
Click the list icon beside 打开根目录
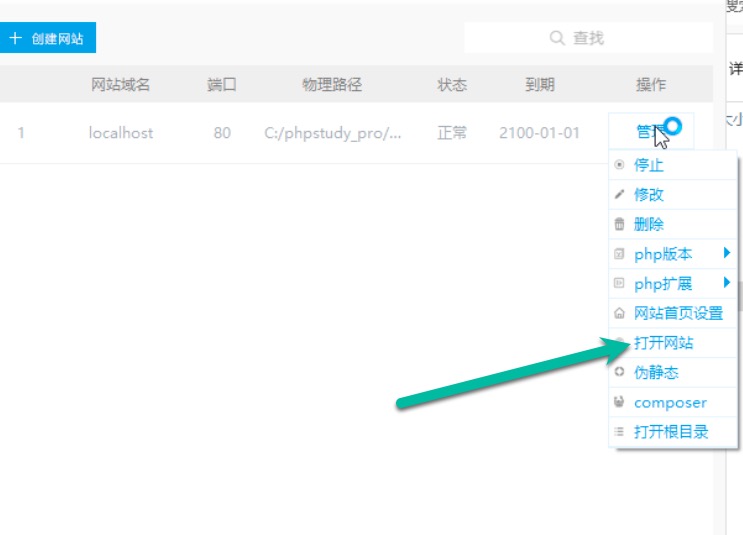point(619,432)
